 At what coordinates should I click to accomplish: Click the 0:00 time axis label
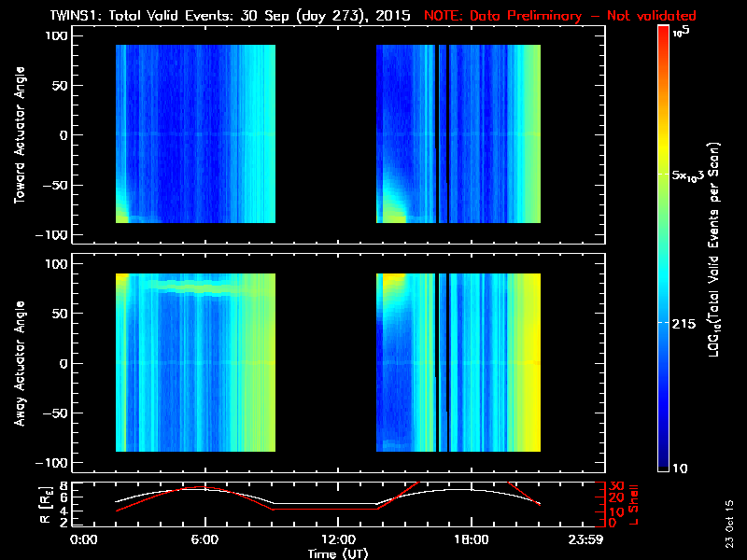pyautogui.click(x=83, y=539)
